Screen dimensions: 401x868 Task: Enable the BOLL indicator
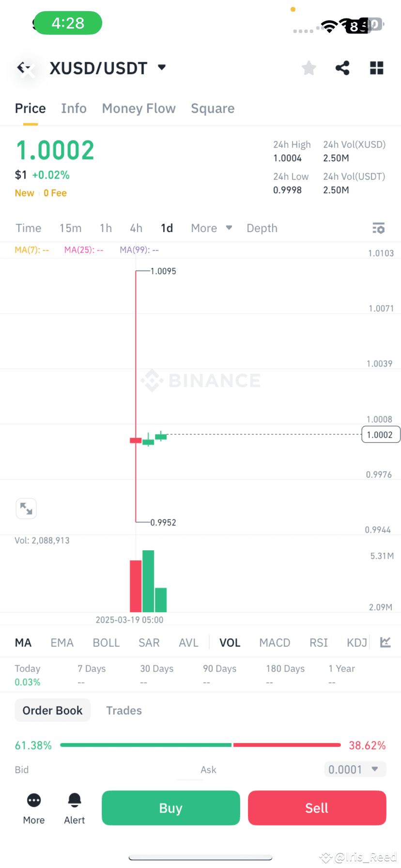point(106,643)
